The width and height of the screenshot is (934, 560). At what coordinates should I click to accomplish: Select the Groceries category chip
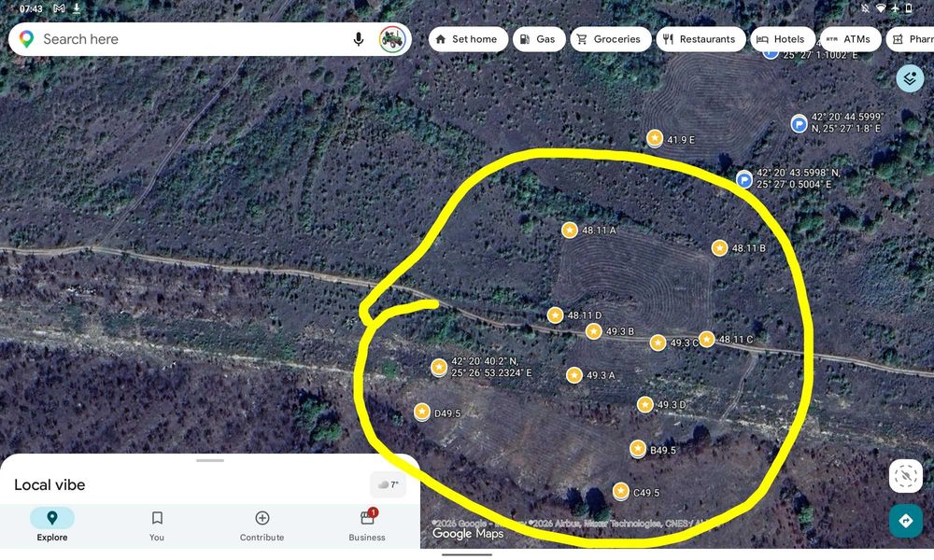pos(611,39)
